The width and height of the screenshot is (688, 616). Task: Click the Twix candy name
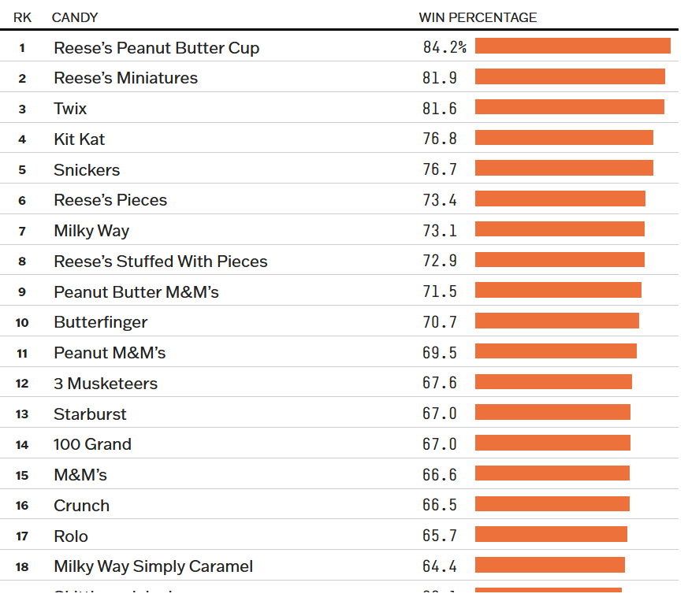pyautogui.click(x=70, y=108)
